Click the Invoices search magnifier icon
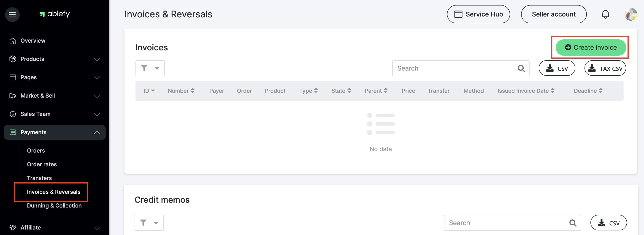The width and height of the screenshot is (644, 235). (x=521, y=68)
